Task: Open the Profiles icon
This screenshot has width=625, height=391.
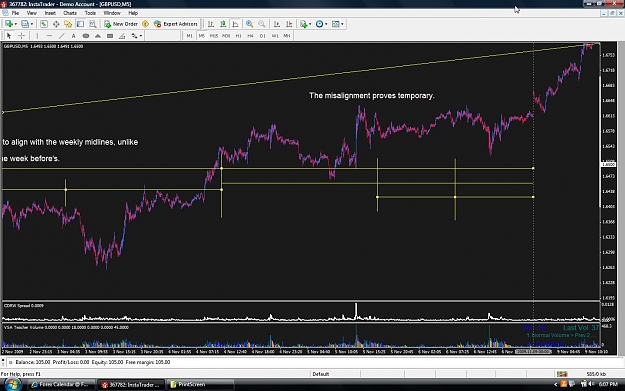Action: coord(25,24)
